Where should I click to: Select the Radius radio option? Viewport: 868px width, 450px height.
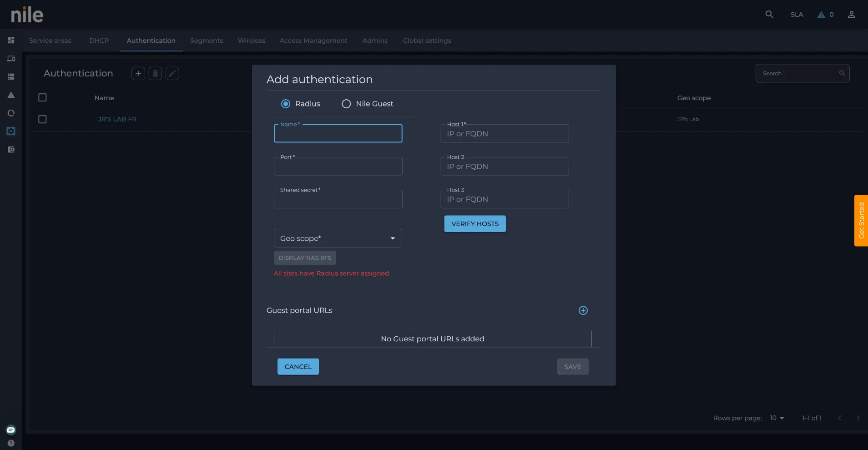click(x=286, y=104)
